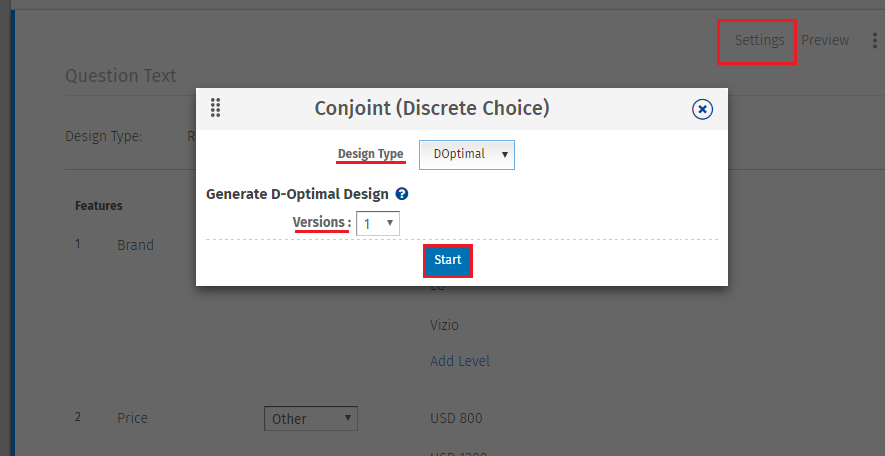Close the Conjoint dialog with the X icon

pos(702,109)
